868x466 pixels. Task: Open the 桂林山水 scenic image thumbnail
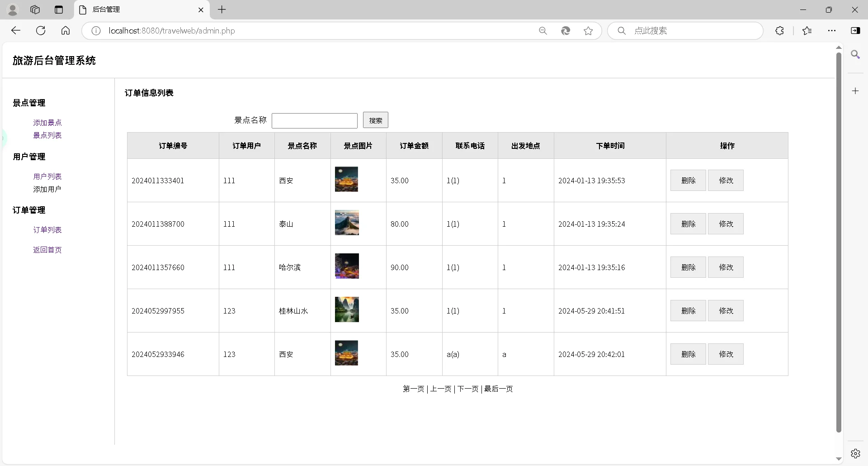pos(346,309)
